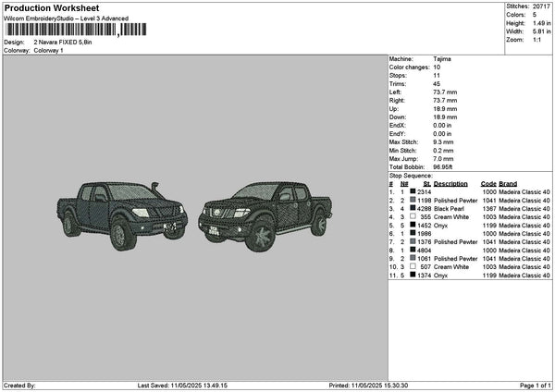Select the Color changes value 10

(x=437, y=67)
